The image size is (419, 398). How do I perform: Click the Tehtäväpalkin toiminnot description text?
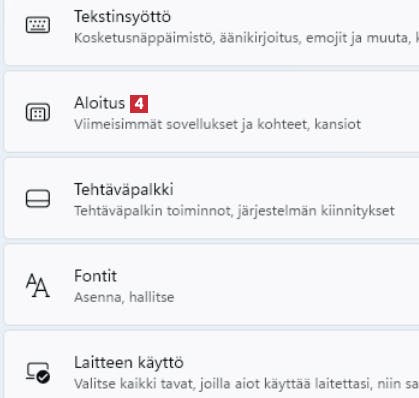(234, 211)
